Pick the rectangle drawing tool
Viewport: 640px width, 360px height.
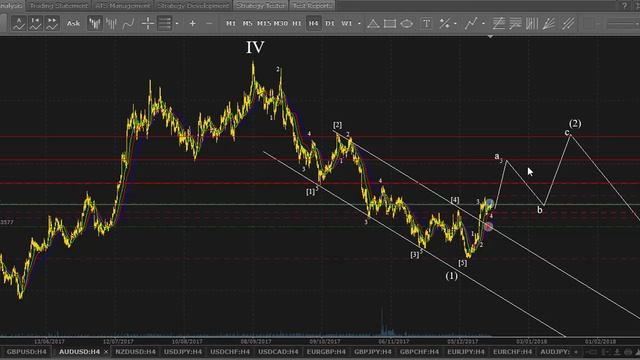point(390,23)
